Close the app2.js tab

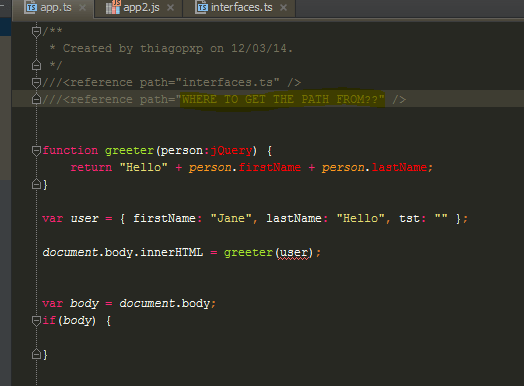coord(170,8)
